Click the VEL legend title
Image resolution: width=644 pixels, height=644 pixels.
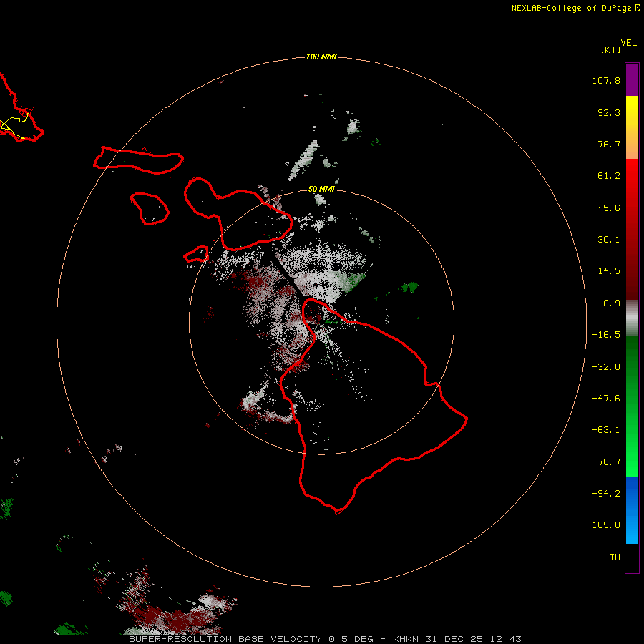coord(628,43)
